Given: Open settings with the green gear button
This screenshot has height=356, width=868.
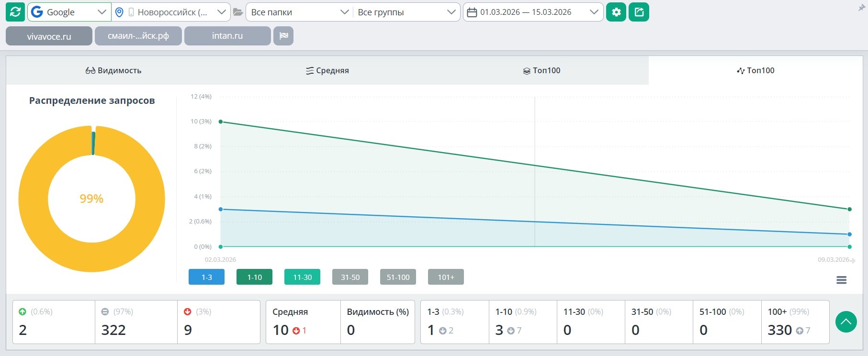Looking at the screenshot, I should point(616,12).
